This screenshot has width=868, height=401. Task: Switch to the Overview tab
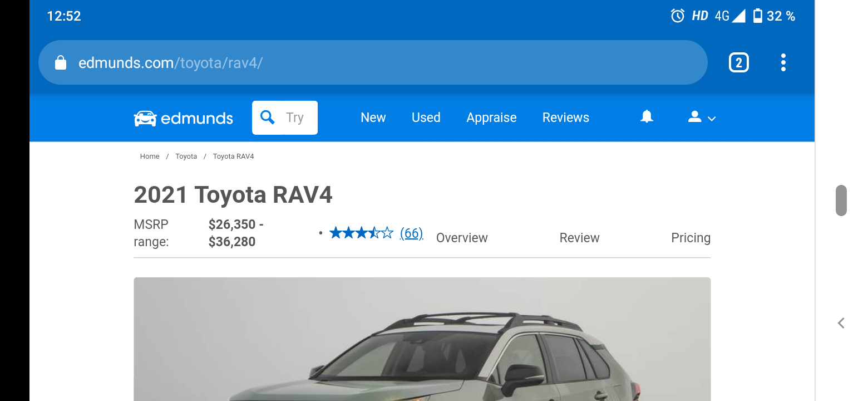pyautogui.click(x=462, y=238)
